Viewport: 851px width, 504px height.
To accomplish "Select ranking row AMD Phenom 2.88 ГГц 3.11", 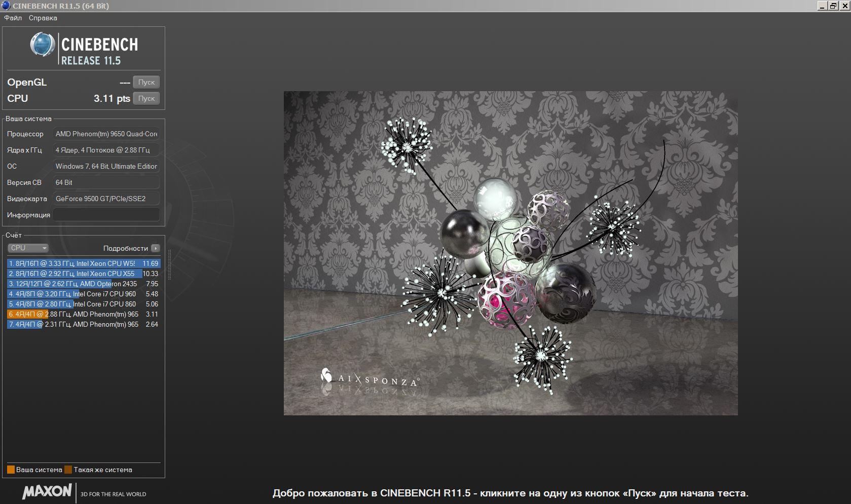I will (84, 314).
